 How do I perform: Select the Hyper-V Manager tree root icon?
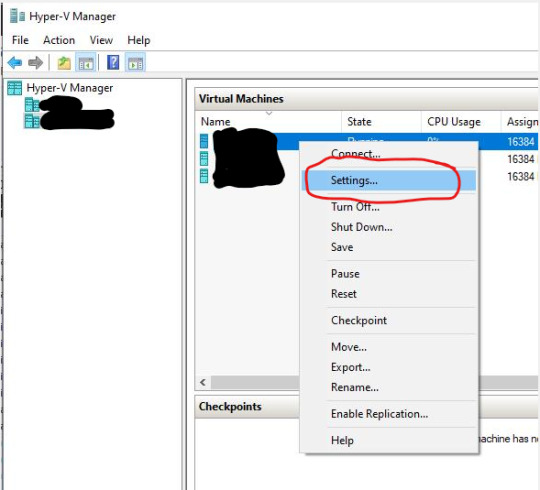tap(14, 88)
